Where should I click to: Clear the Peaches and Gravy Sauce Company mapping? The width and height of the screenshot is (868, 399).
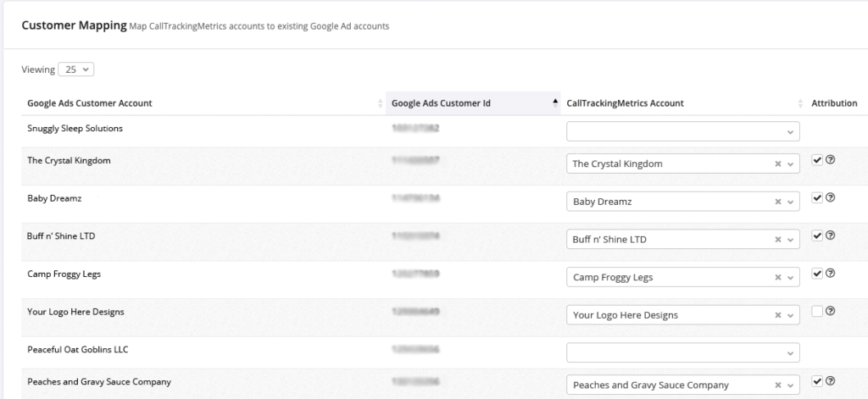click(778, 385)
